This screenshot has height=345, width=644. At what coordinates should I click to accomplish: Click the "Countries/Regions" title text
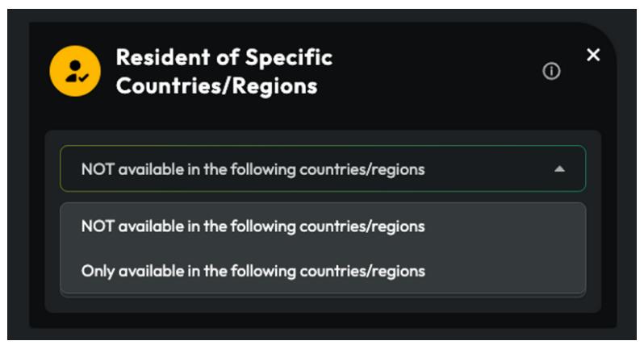pos(216,85)
